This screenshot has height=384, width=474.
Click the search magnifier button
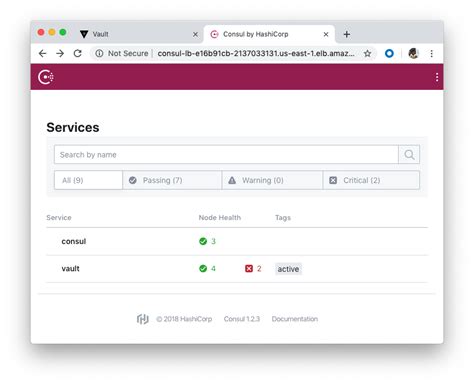(409, 154)
